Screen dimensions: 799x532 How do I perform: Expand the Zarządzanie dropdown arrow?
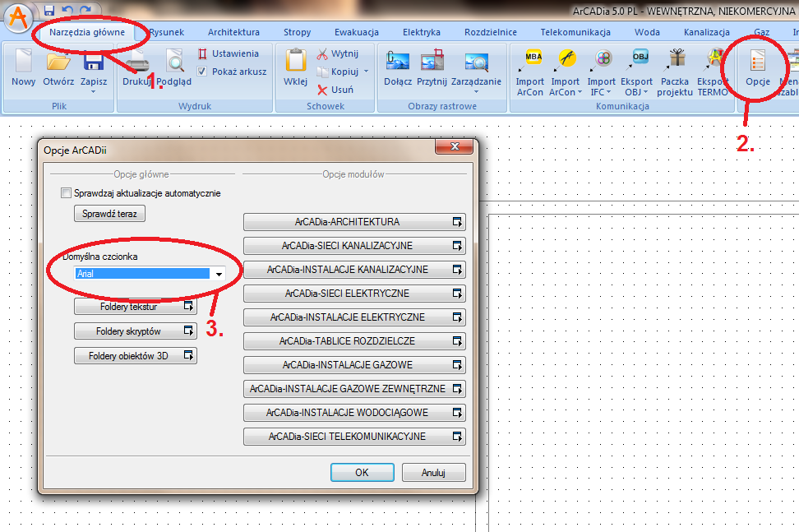(477, 92)
